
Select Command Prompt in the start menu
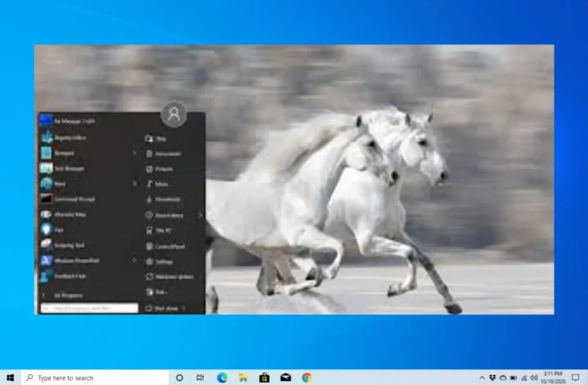75,199
